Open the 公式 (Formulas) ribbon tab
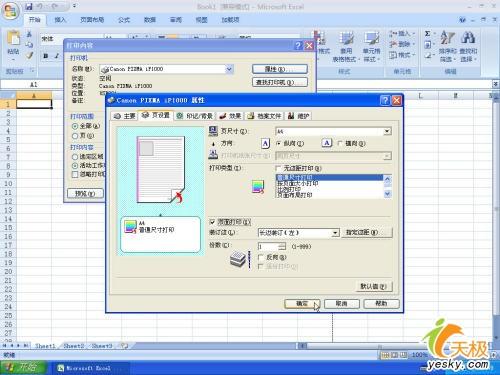This screenshot has height=375, width=500. [x=124, y=20]
